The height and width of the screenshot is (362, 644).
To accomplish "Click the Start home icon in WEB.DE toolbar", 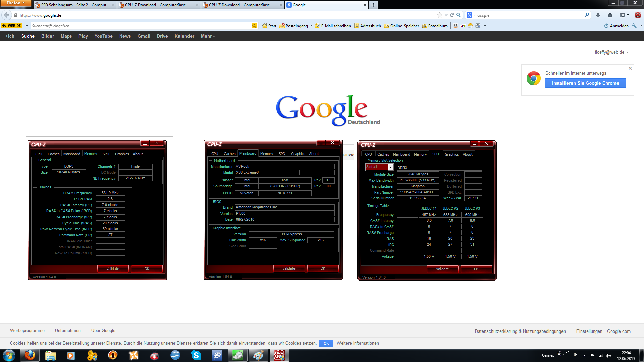I will click(x=269, y=26).
